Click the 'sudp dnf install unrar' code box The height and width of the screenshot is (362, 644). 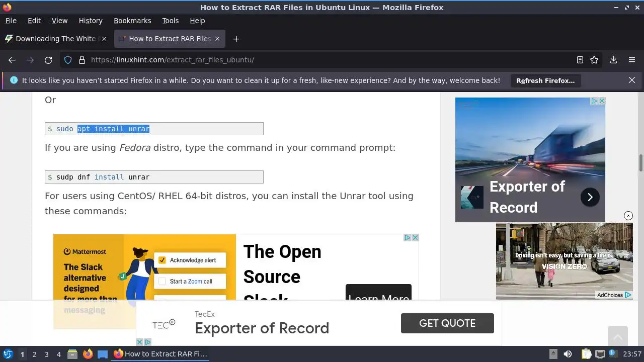(x=154, y=177)
